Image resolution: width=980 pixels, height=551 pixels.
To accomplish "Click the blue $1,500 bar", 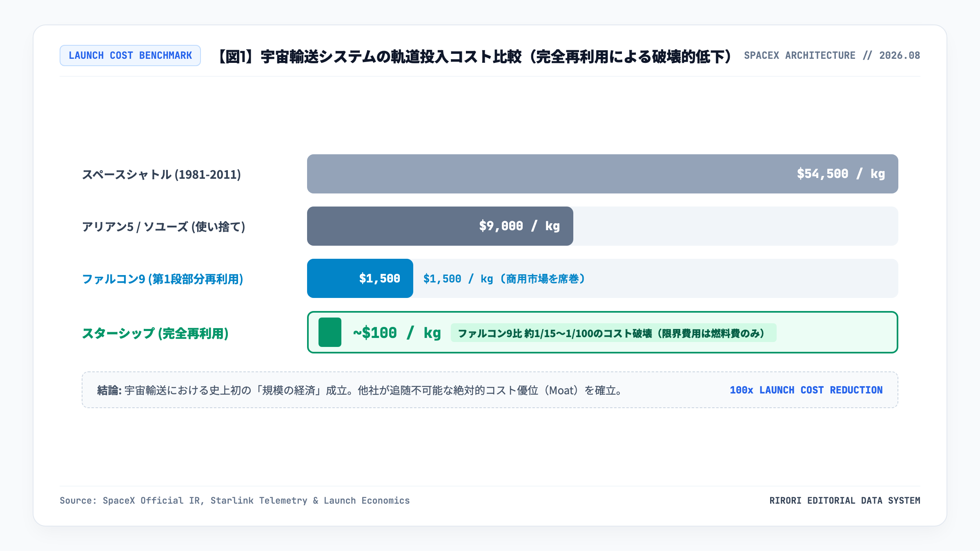I will point(360,278).
